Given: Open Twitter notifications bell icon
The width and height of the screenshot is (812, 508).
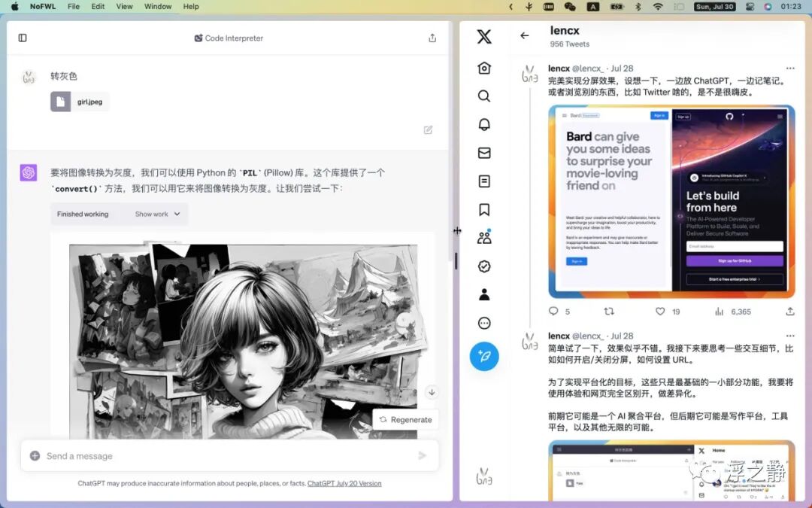Looking at the screenshot, I should [484, 124].
